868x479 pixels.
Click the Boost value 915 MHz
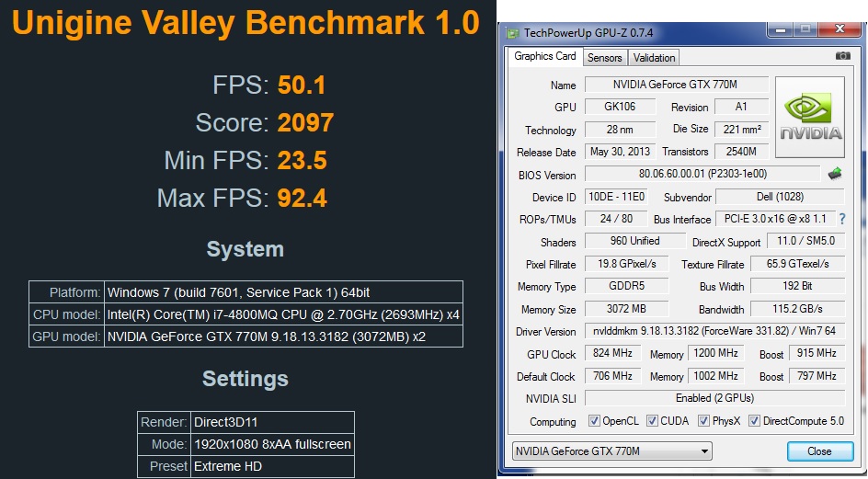[817, 353]
